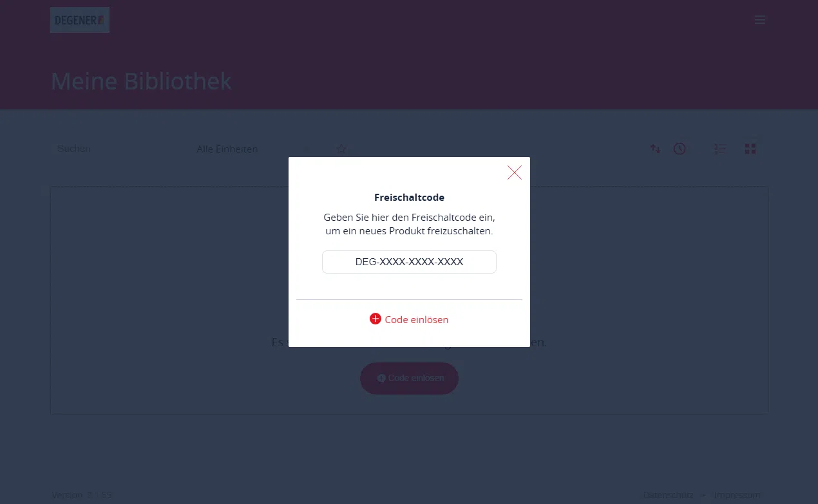The image size is (818, 504).
Task: Click the Meine Bibliothek page heading
Action: (141, 81)
